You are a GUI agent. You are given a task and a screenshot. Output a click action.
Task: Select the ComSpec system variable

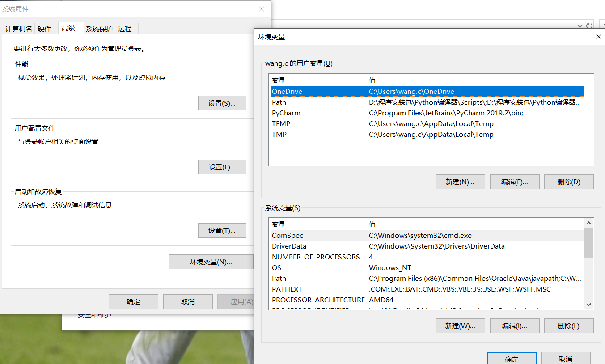(427, 235)
